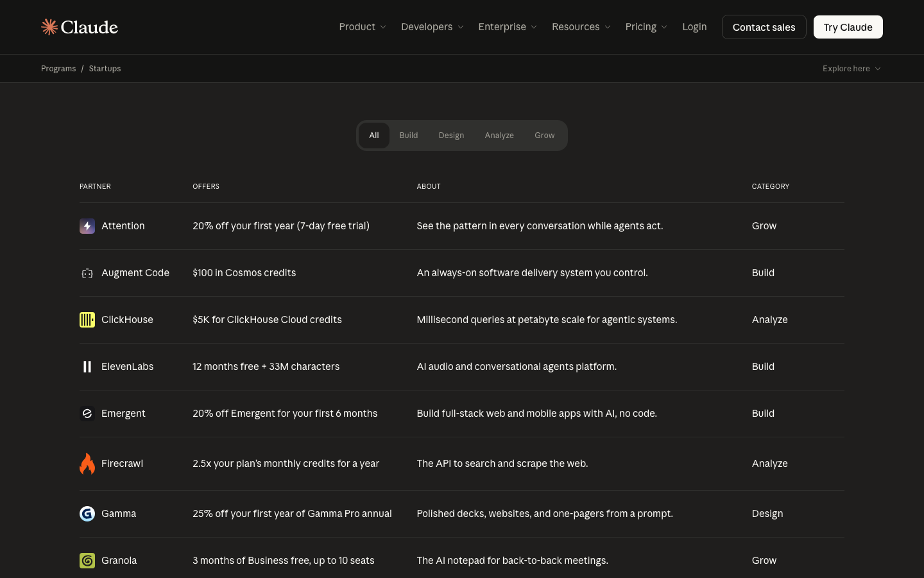Click the Contact sales button
Image resolution: width=924 pixels, height=578 pixels.
764,27
